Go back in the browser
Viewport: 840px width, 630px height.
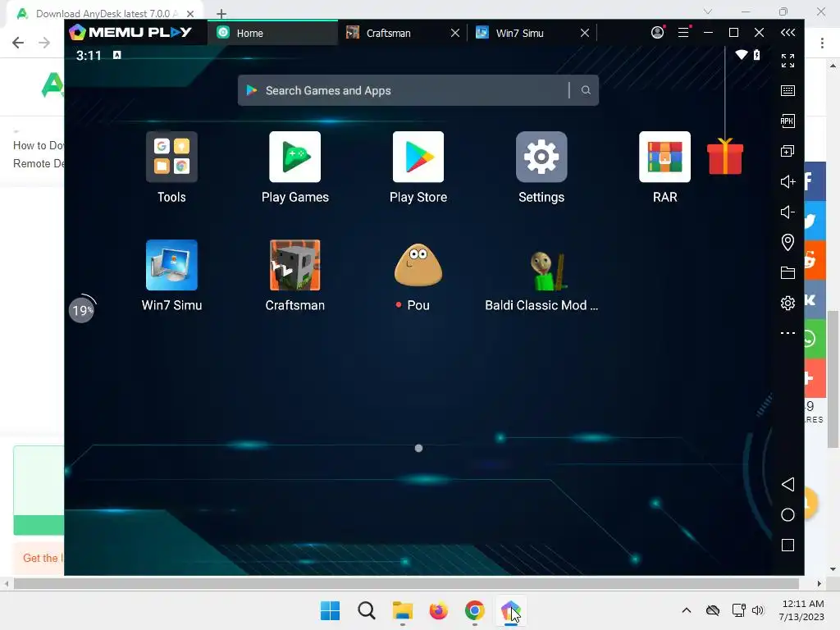[x=18, y=43]
